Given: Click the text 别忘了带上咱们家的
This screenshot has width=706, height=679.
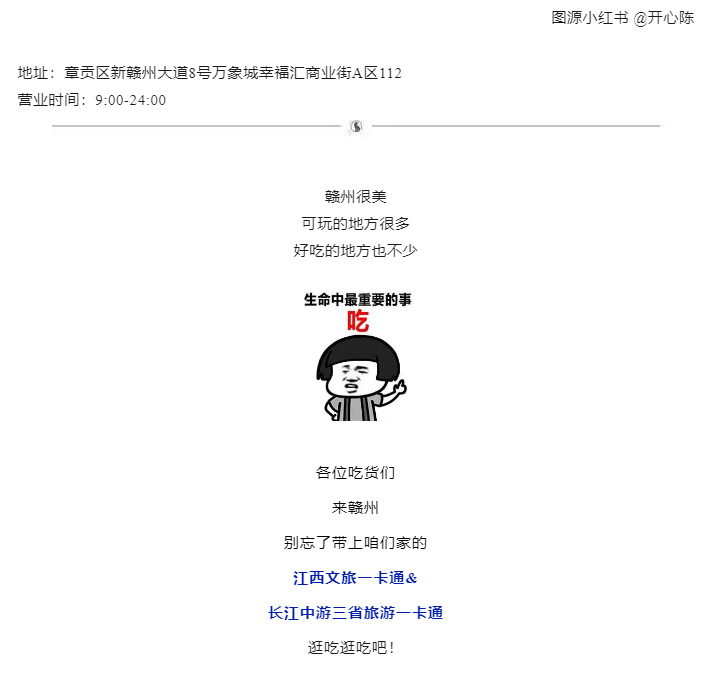Looking at the screenshot, I should (x=355, y=543).
